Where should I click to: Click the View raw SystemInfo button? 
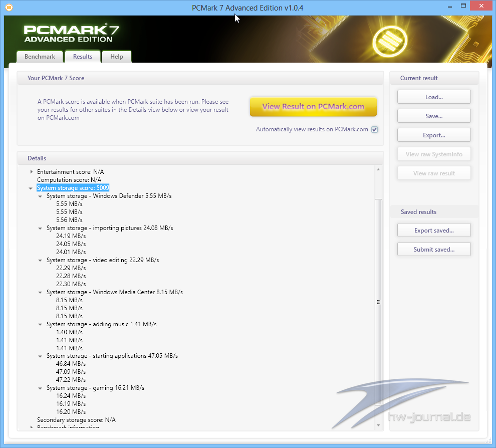(x=434, y=154)
